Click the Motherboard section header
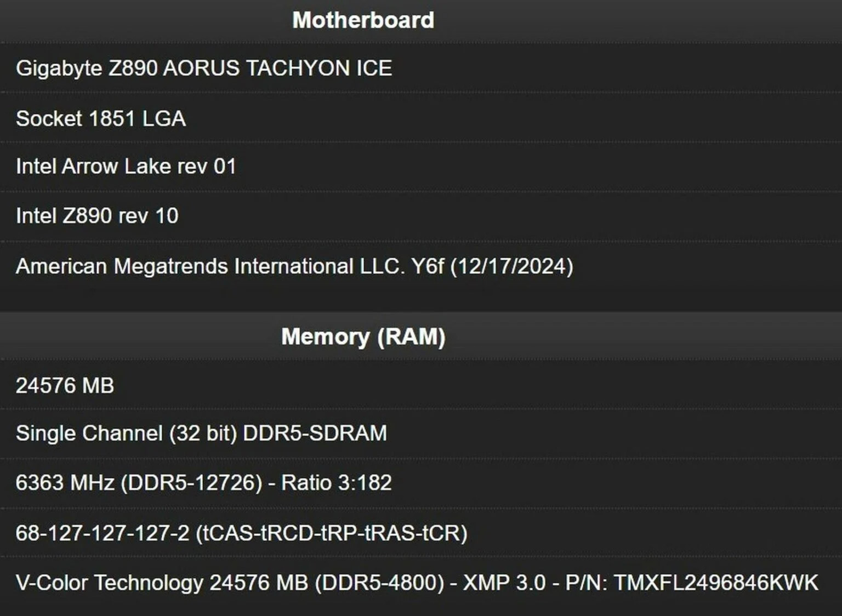Viewport: 842px width, 616px height. click(x=363, y=20)
